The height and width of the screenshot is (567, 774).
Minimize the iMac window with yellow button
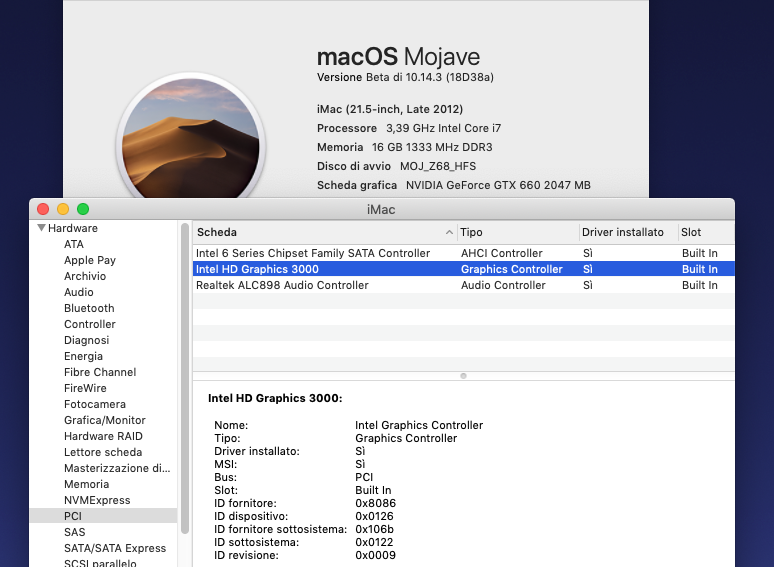pyautogui.click(x=63, y=209)
